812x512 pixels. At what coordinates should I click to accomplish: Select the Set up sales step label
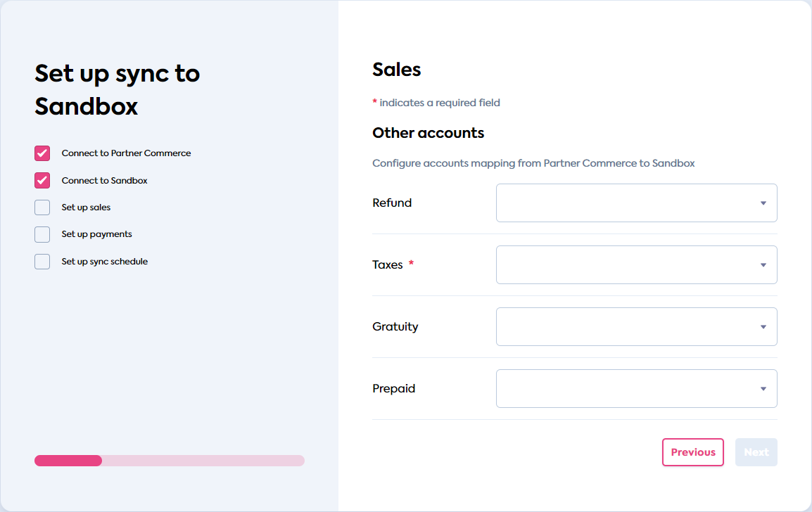click(x=87, y=207)
